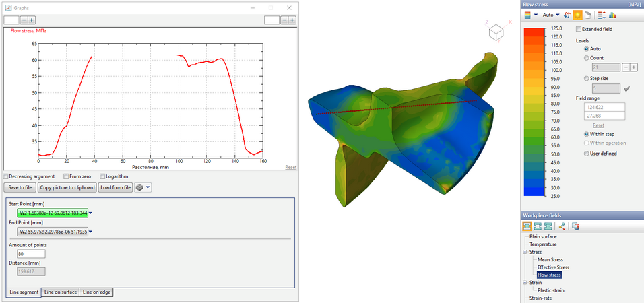Click the share nodes icon in Workpiece fields
The height and width of the screenshot is (303, 644).
point(561,226)
